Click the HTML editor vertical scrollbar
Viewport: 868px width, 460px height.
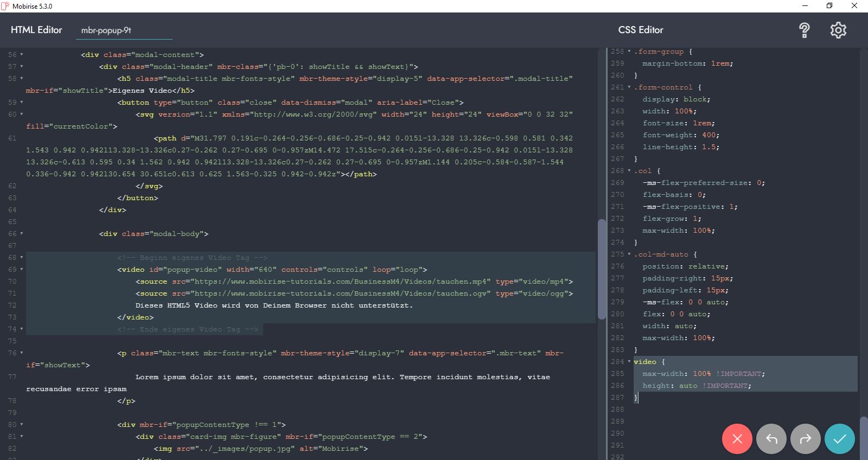[x=601, y=269]
